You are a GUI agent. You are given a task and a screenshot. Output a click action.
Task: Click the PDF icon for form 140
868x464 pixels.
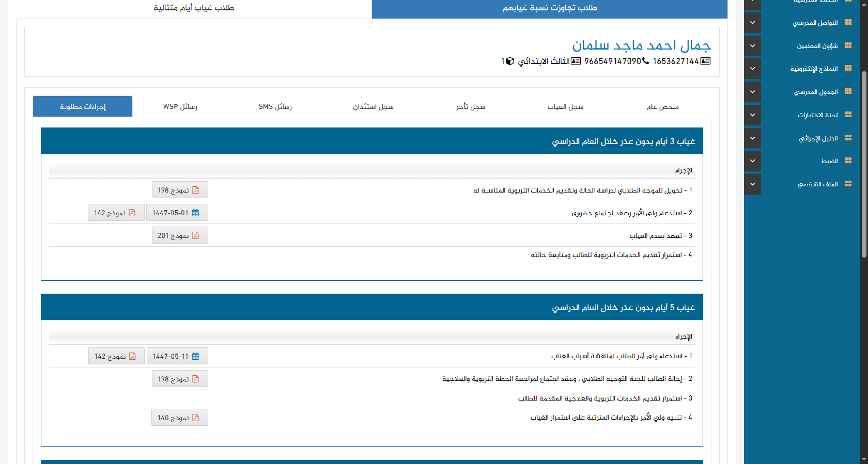[196, 418]
